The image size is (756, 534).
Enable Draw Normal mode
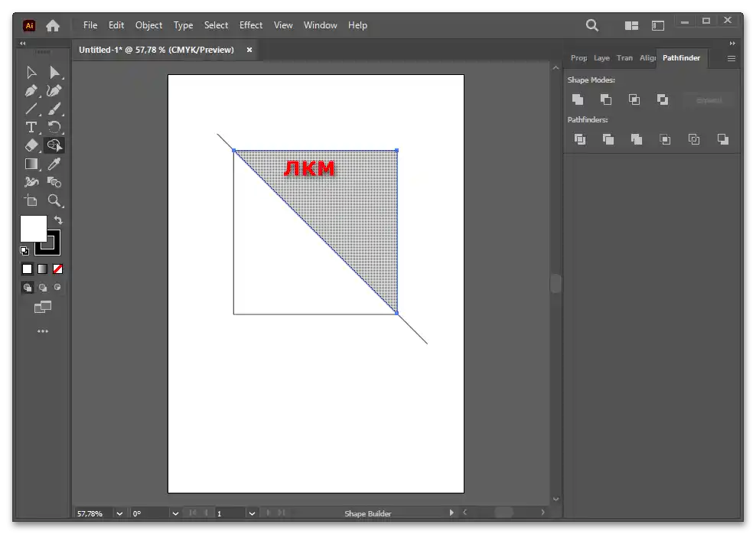(28, 288)
